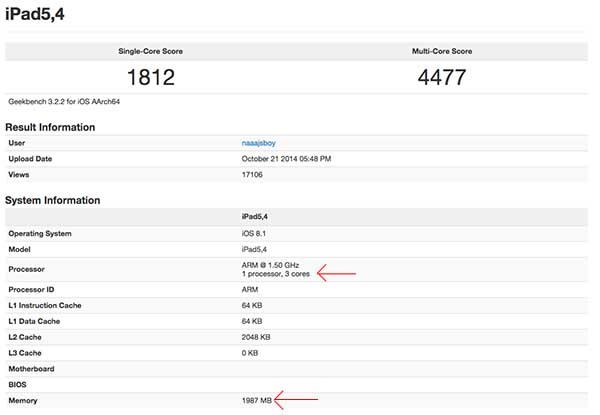Click the Processor ID value ARM
This screenshot has width=600, height=415.
point(250,290)
